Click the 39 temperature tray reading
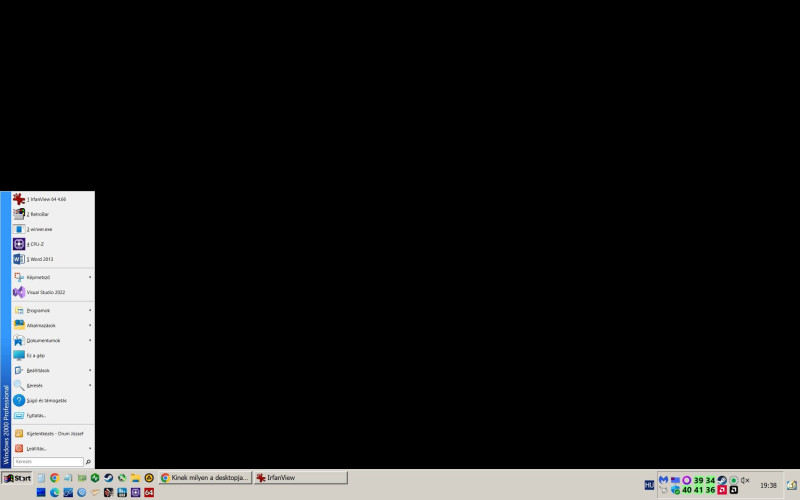 [x=698, y=480]
